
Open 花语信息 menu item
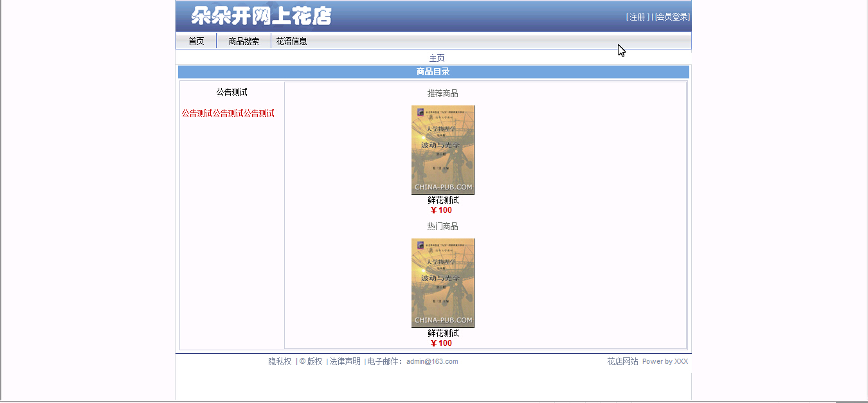pos(291,41)
